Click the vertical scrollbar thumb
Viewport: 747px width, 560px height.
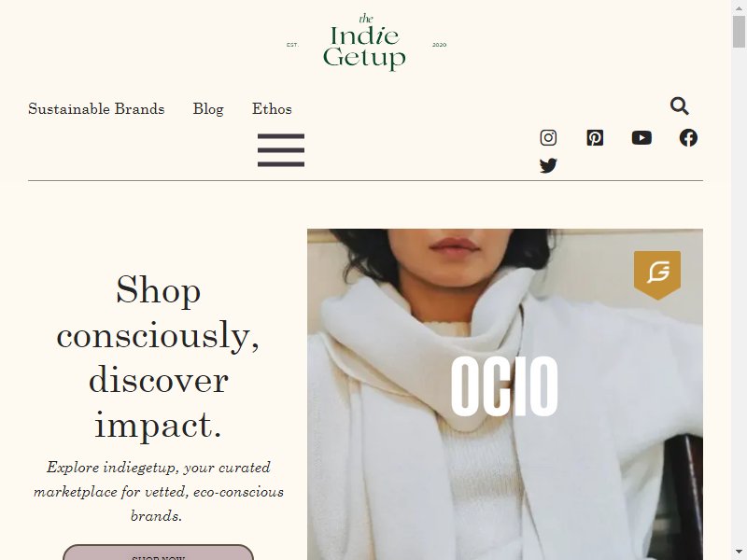[739, 32]
